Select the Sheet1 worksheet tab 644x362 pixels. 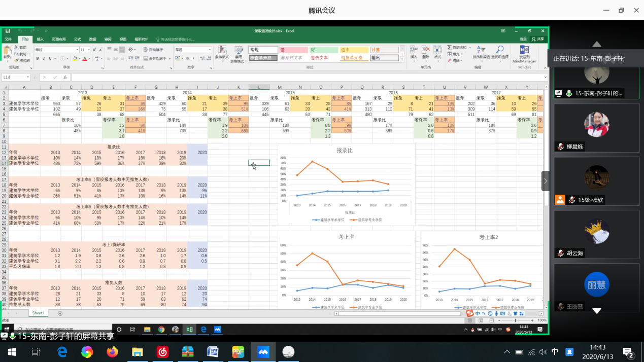pyautogui.click(x=38, y=313)
